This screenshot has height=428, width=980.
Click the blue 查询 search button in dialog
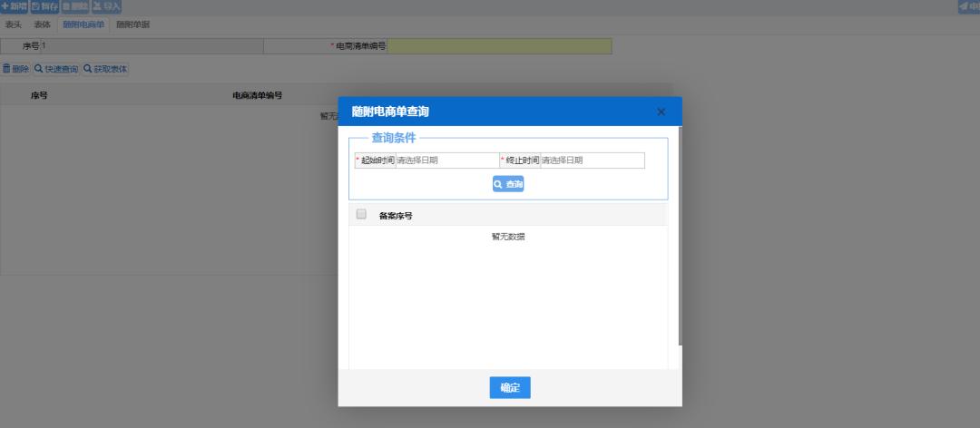click(x=508, y=184)
